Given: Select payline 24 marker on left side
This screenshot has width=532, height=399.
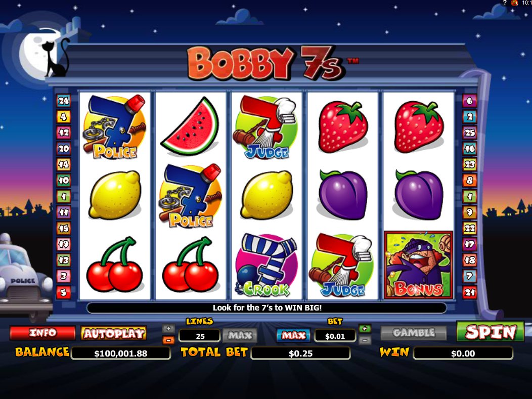Looking at the screenshot, I should (63, 101).
